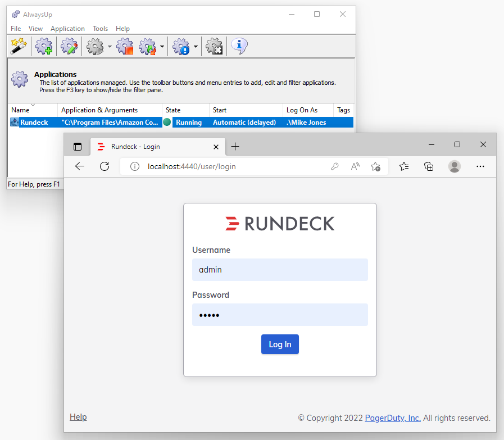Click the magic wand wizard icon

pyautogui.click(x=19, y=46)
